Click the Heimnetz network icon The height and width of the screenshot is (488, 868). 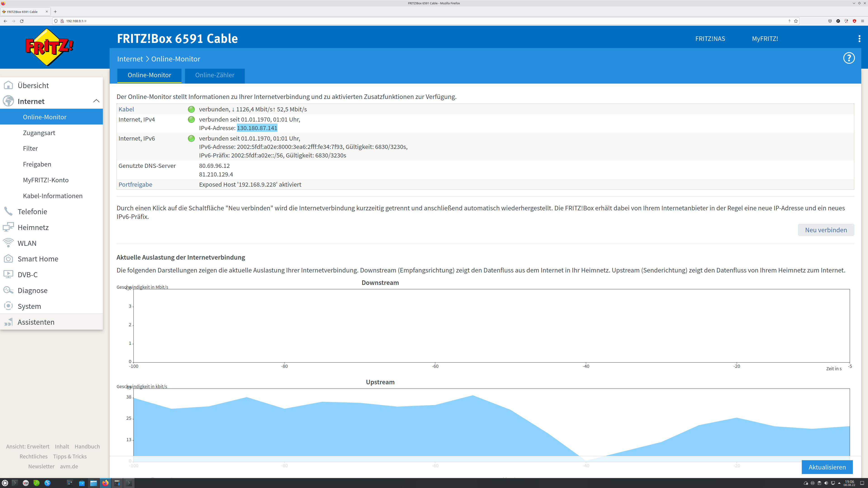(x=8, y=227)
